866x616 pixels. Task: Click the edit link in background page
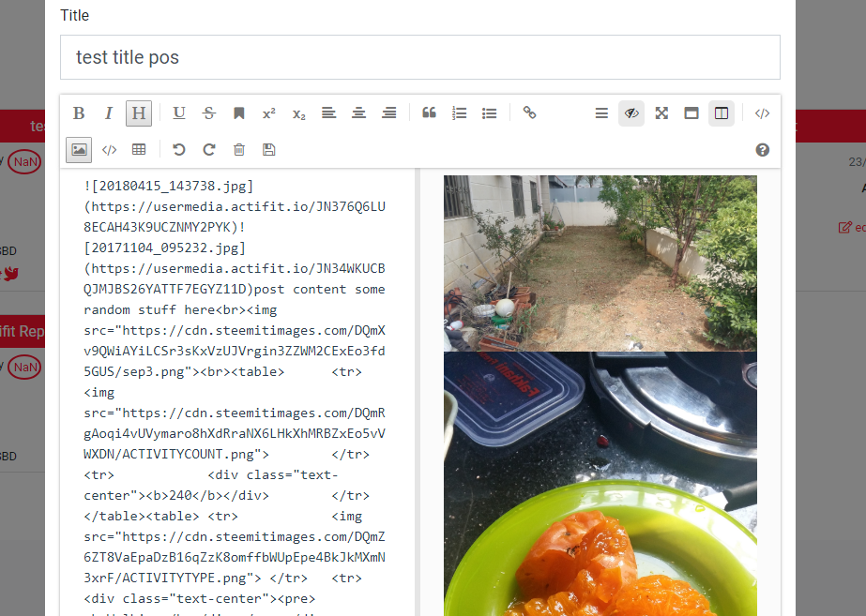(x=852, y=227)
